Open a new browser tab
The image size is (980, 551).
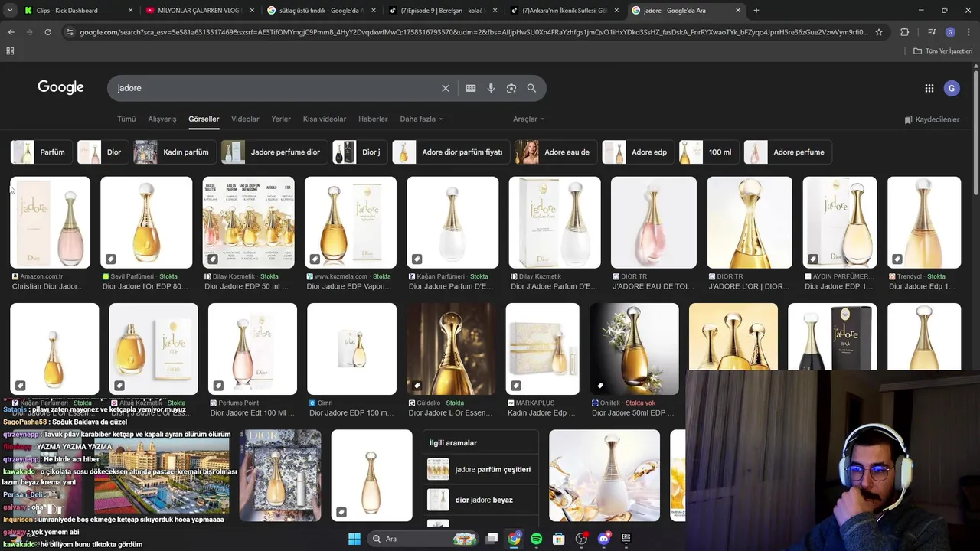(x=756, y=11)
